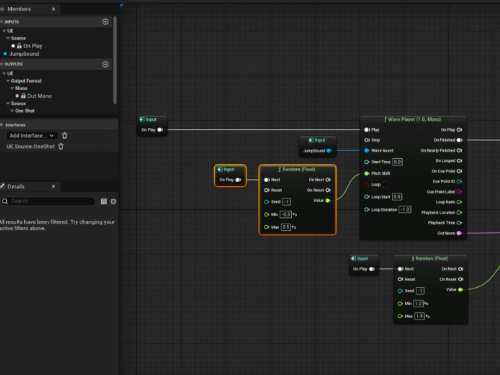Toggle the Loop checkbox on Wave Player
This screenshot has height=375, width=500.
(367, 184)
